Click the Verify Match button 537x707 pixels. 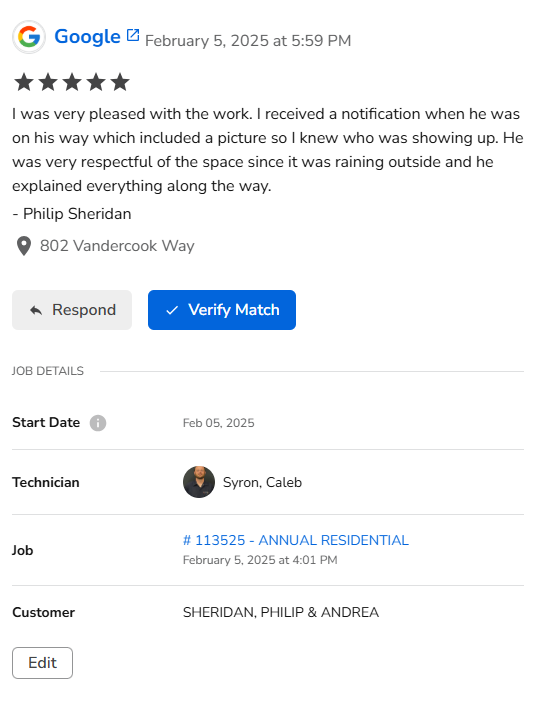[222, 310]
